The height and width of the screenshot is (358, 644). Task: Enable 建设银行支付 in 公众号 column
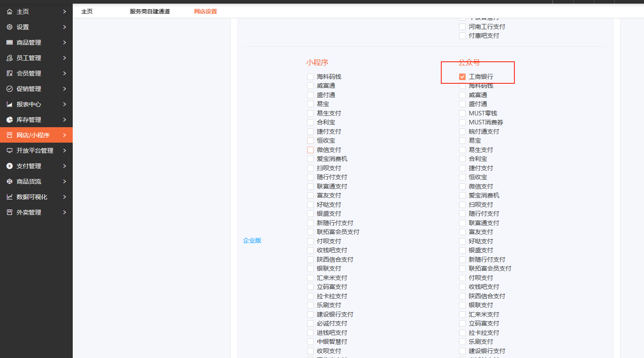tap(462, 351)
